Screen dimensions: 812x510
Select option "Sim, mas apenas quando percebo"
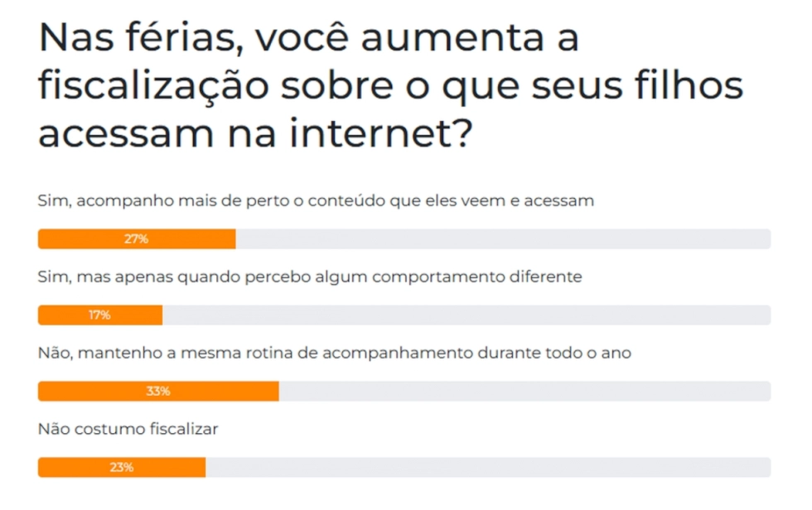(x=310, y=277)
